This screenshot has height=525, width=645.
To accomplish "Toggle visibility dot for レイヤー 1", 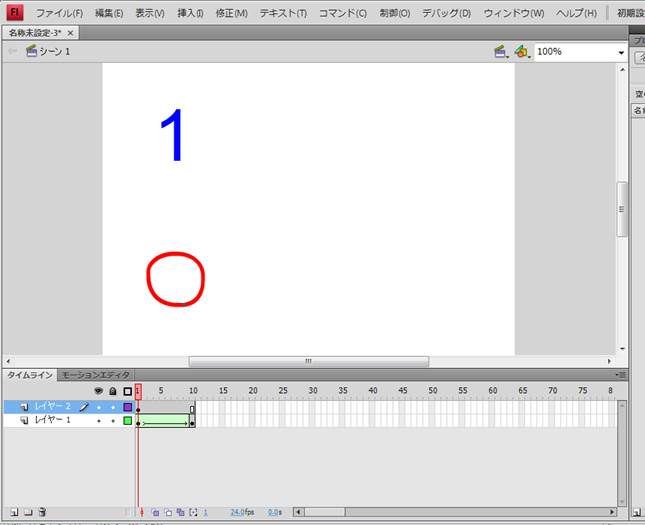I will 98,421.
